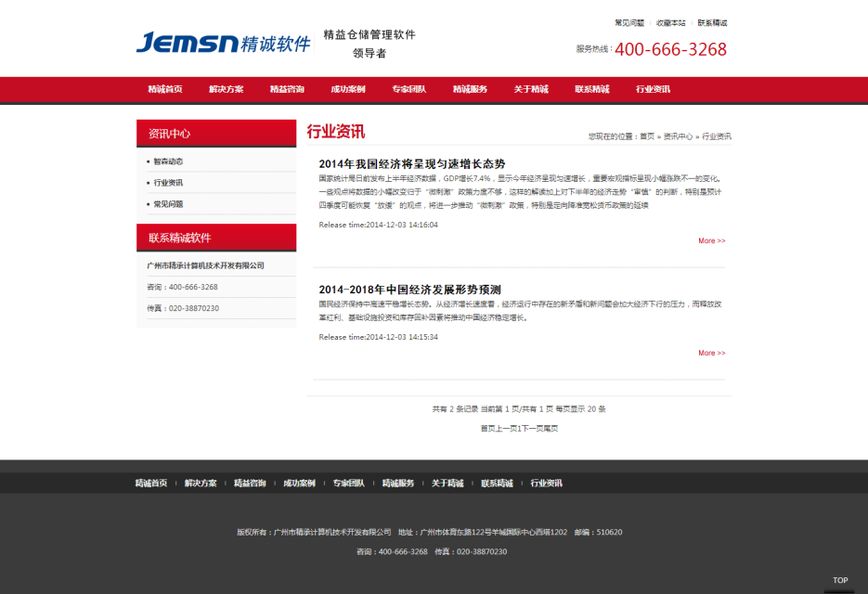
Task: Open 精诚首页 in the red navigation bar
Action: tap(165, 89)
